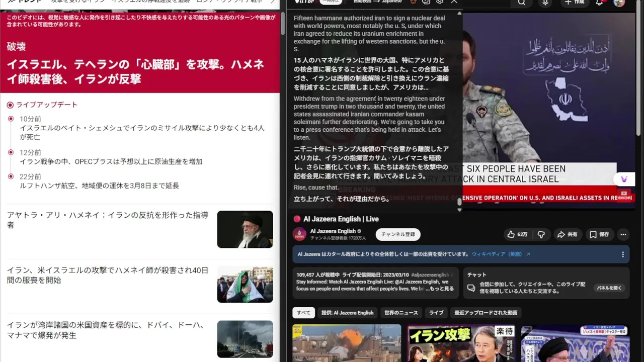Click the Al Jazeera English channel name
This screenshot has height=362, width=644.
coord(333,231)
